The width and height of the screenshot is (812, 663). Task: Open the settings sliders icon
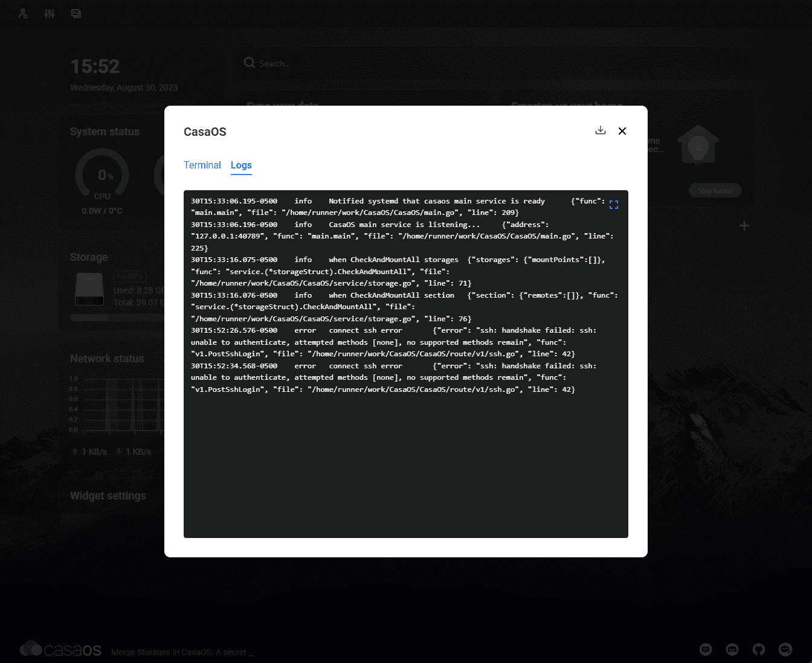[50, 13]
